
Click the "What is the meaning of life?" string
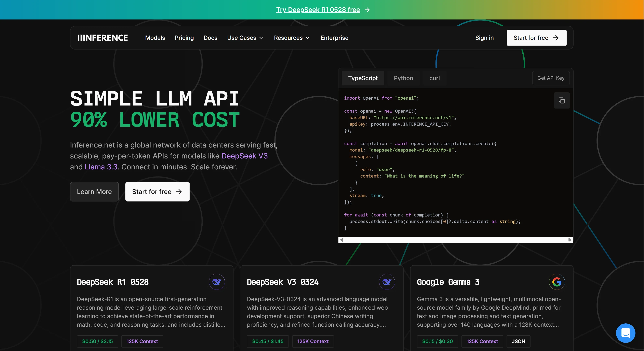pyautogui.click(x=424, y=176)
